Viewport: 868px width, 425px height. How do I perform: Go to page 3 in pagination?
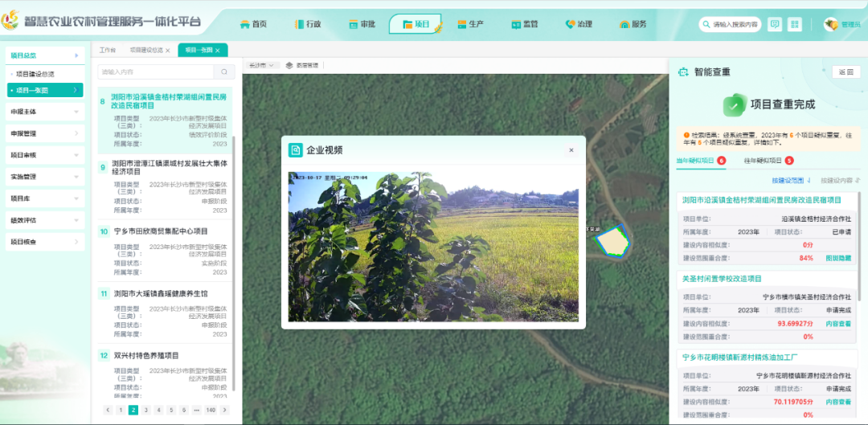145,410
